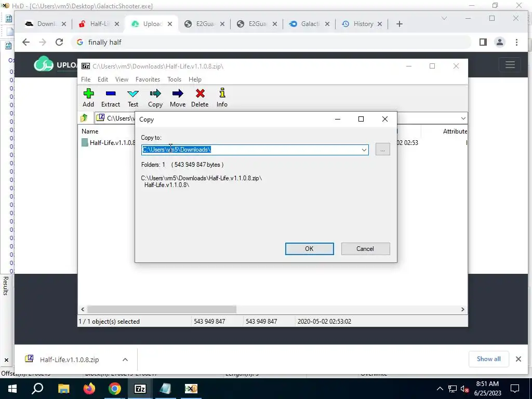This screenshot has height=399, width=532.
Task: Click the Copy toolbar icon in 7-Zip
Action: [x=155, y=98]
